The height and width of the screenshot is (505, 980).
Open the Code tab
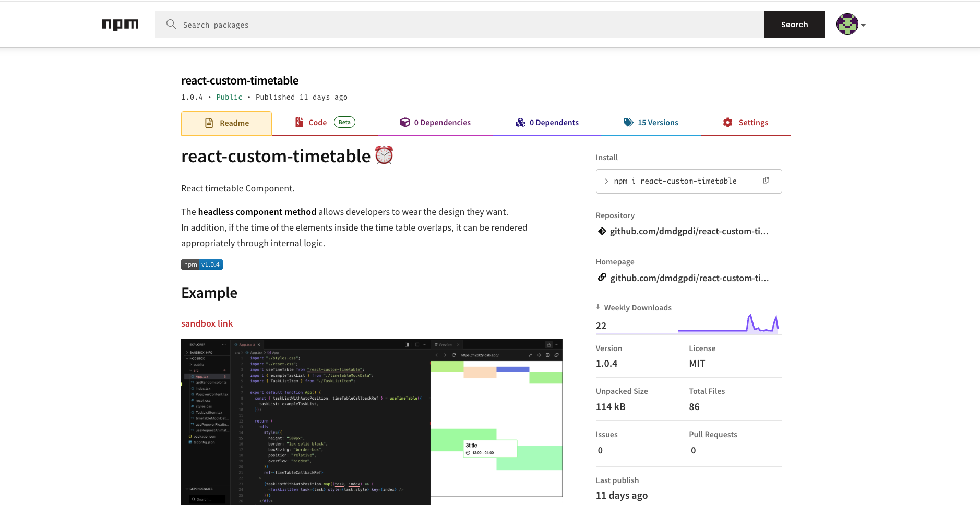(325, 123)
